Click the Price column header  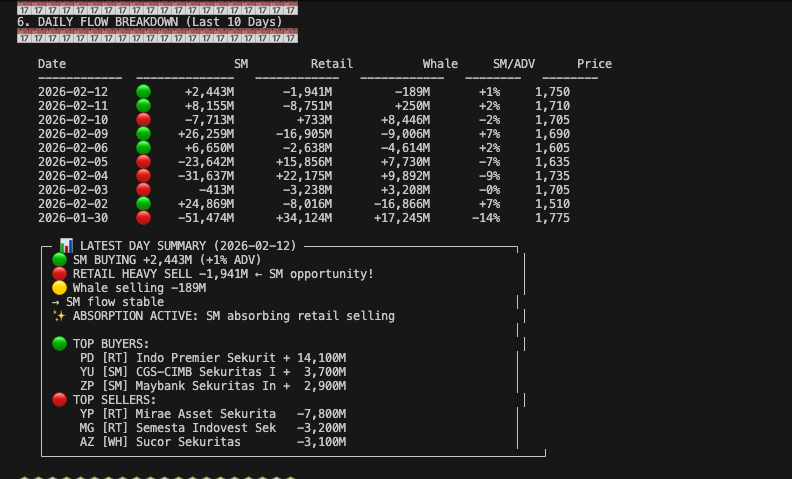(595, 64)
